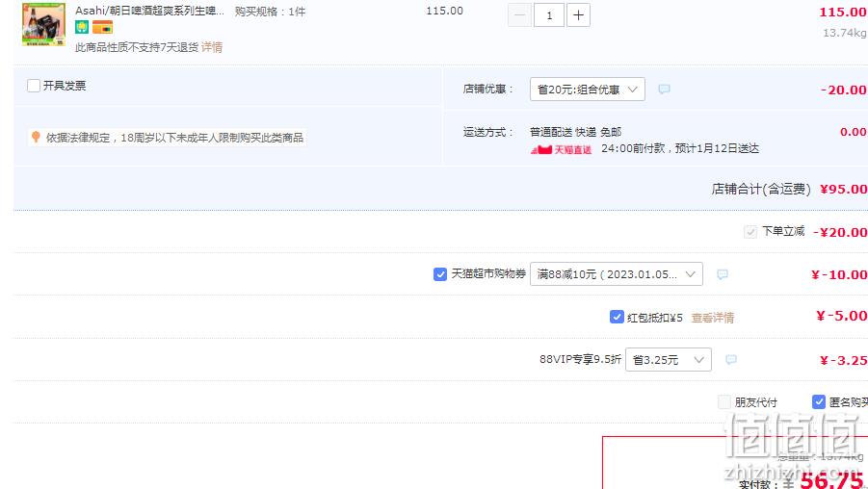Screen dimensions: 868x489
Task: Click the ¥-3.25 VIP discount amount
Action: click(x=844, y=360)
